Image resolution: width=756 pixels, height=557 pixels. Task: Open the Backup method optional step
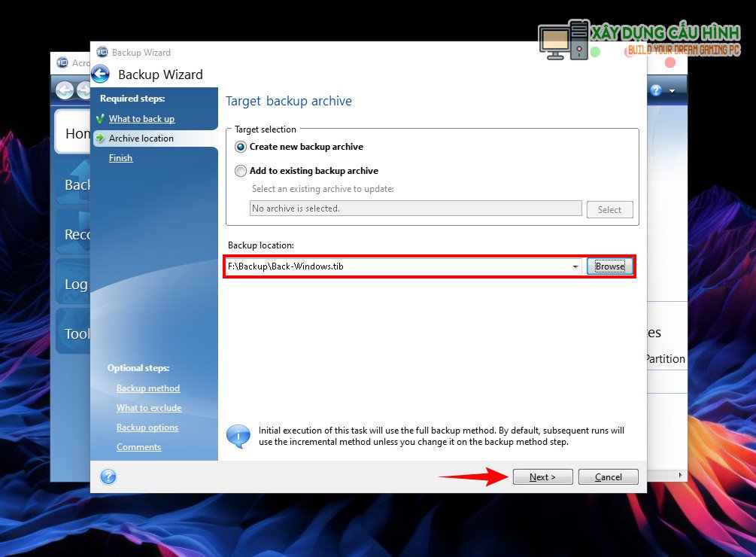[x=148, y=388]
